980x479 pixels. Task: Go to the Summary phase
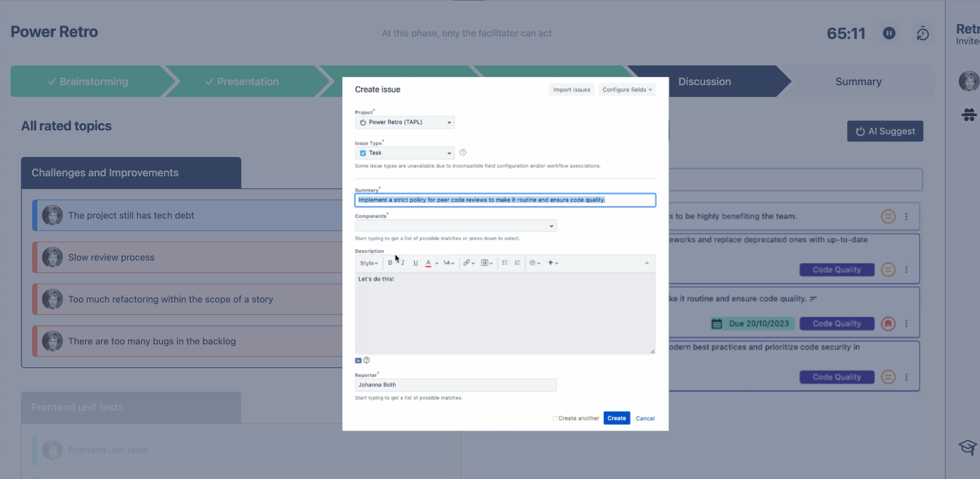tap(859, 81)
